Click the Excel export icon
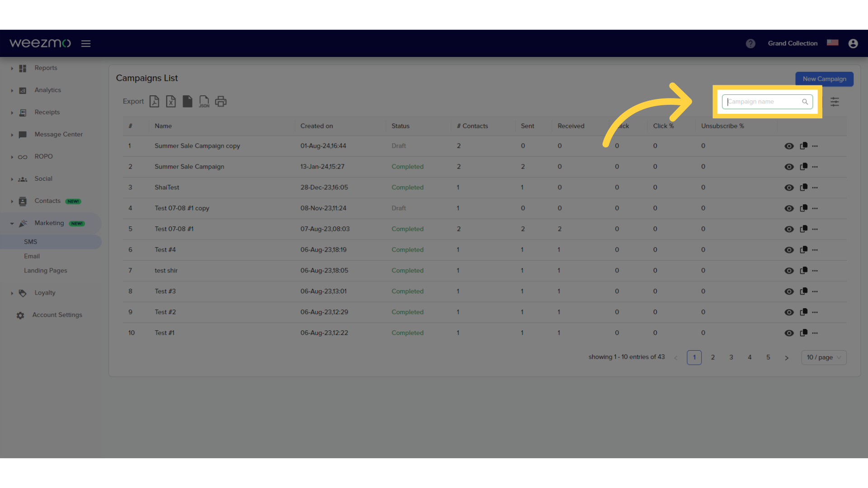868x488 pixels. 170,101
